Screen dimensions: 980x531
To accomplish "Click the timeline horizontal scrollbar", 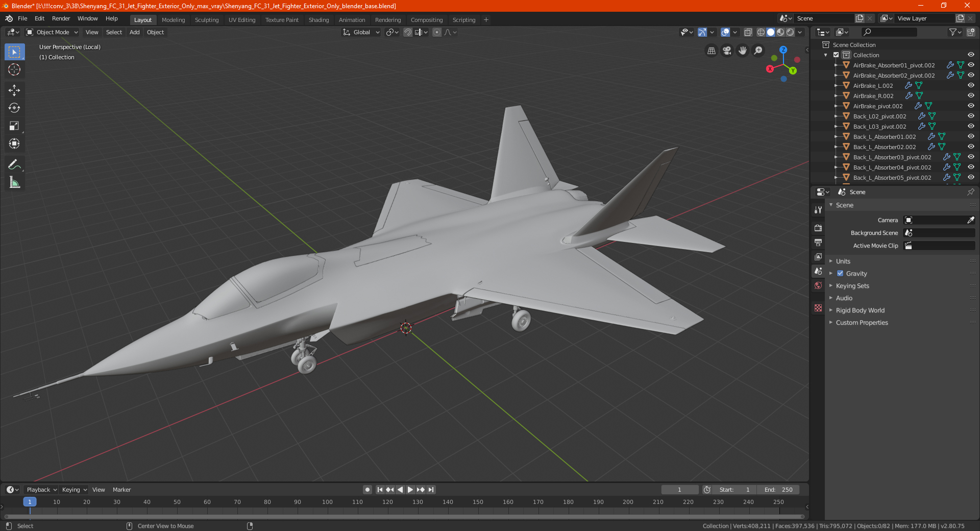I will 404,516.
